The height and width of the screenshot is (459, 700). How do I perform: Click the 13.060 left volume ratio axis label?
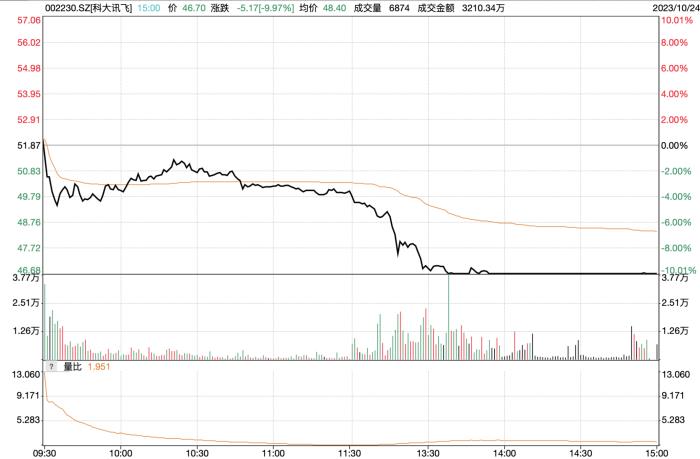click(26, 374)
